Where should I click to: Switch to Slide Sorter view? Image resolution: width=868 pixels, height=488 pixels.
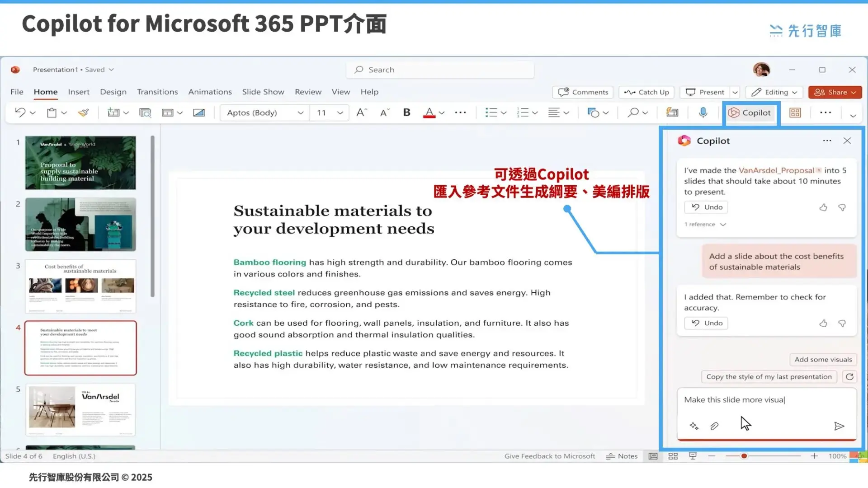[x=673, y=456]
